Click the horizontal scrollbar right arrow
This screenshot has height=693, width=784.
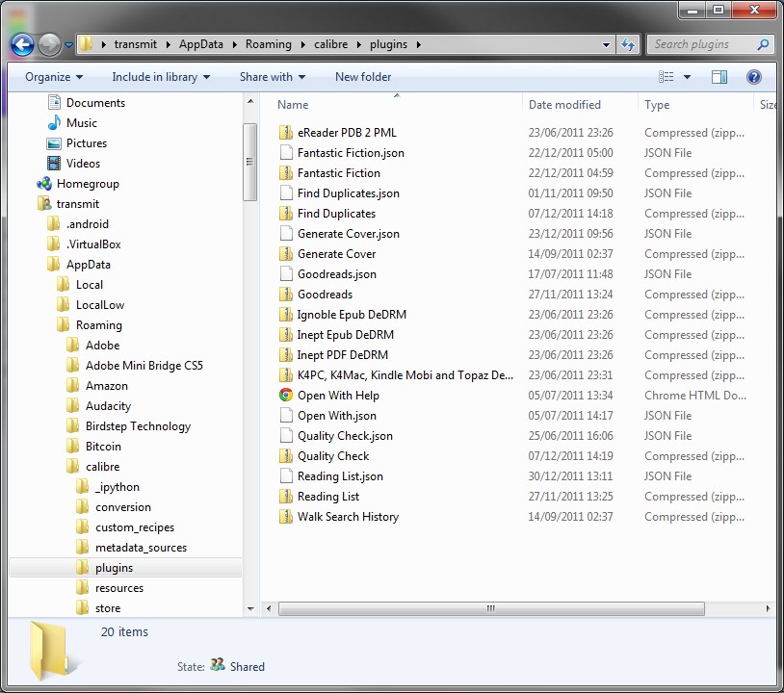tap(768, 608)
